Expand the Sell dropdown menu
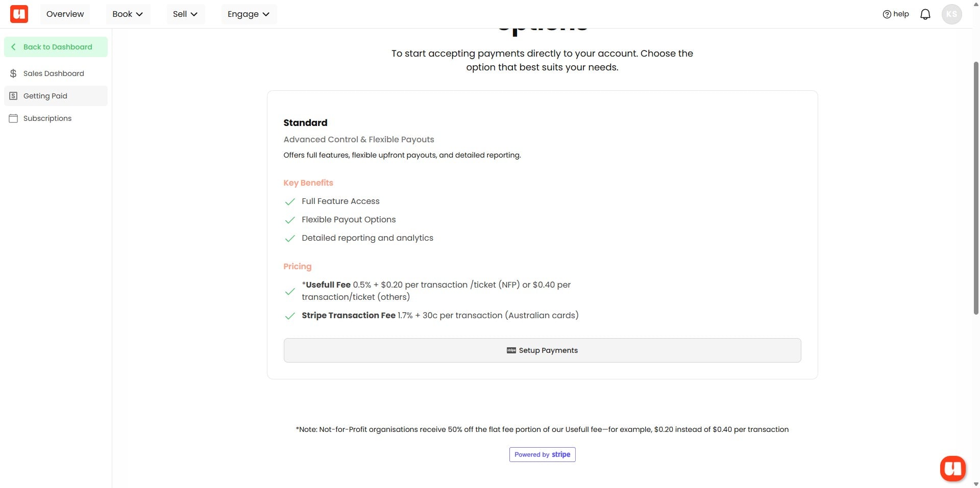Screen dimensions: 980x488 pyautogui.click(x=185, y=14)
